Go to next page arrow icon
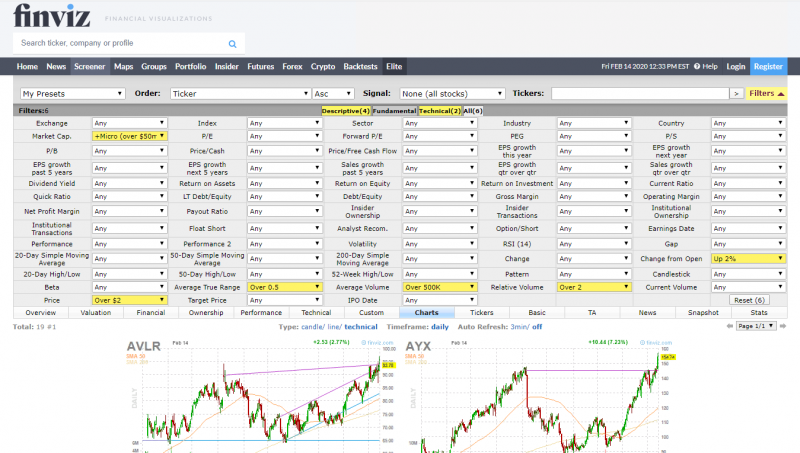 783,326
